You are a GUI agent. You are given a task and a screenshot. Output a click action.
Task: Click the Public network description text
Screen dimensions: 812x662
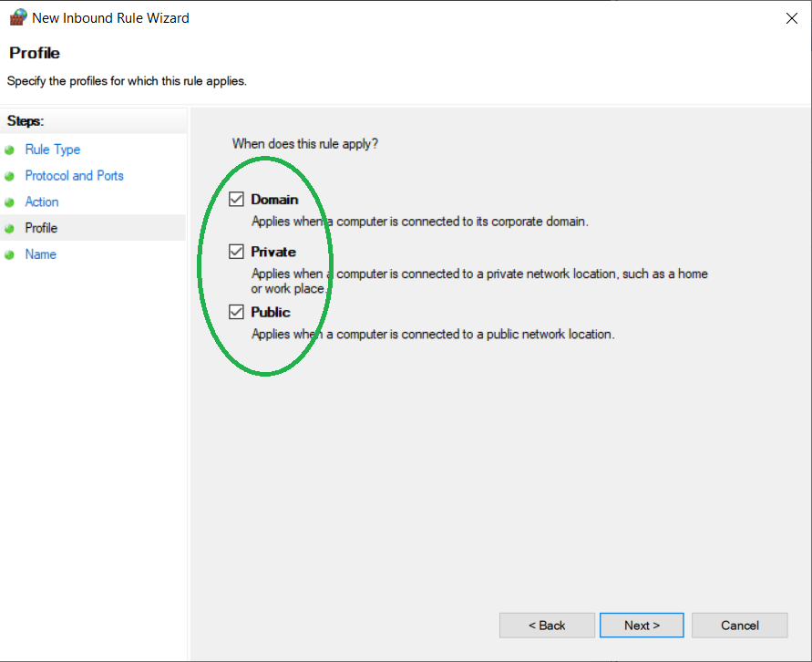[433, 335]
